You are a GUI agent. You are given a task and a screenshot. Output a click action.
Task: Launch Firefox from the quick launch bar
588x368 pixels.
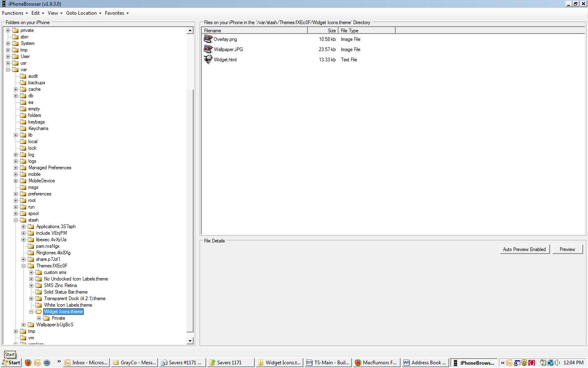28,363
